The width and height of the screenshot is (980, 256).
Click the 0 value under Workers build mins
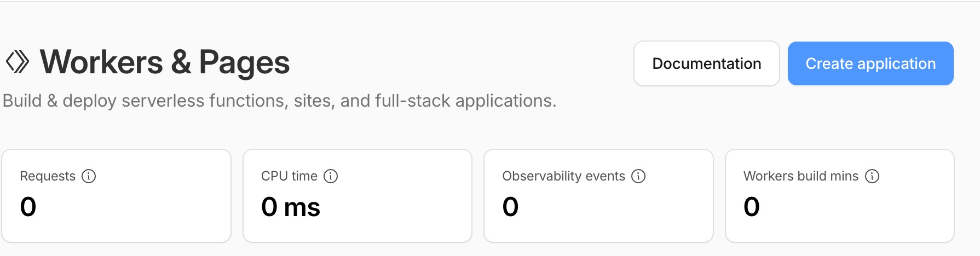point(752,207)
